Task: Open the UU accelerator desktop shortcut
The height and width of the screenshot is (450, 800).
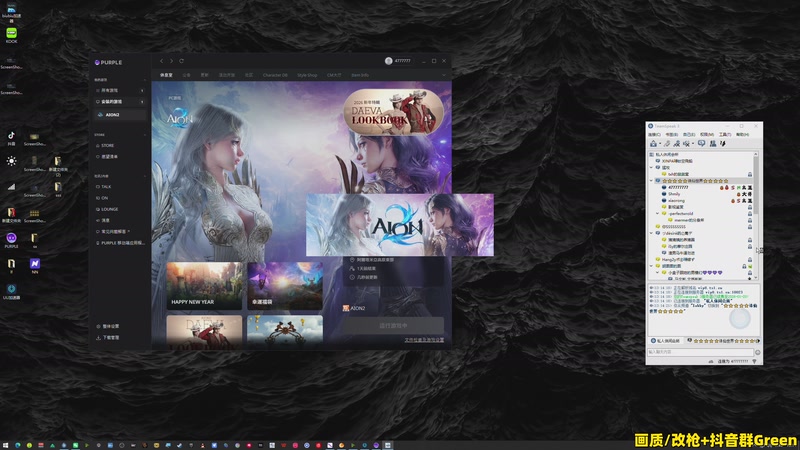Action: point(11,291)
